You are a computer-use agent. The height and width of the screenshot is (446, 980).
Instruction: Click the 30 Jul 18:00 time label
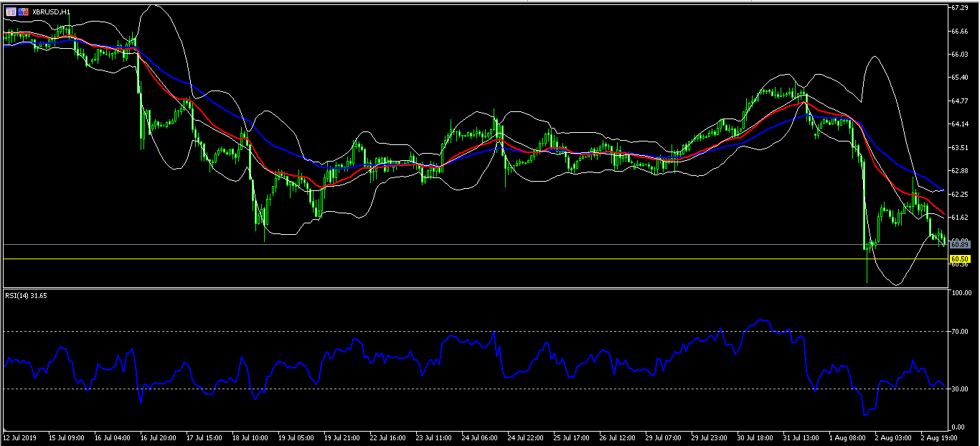coord(755,437)
